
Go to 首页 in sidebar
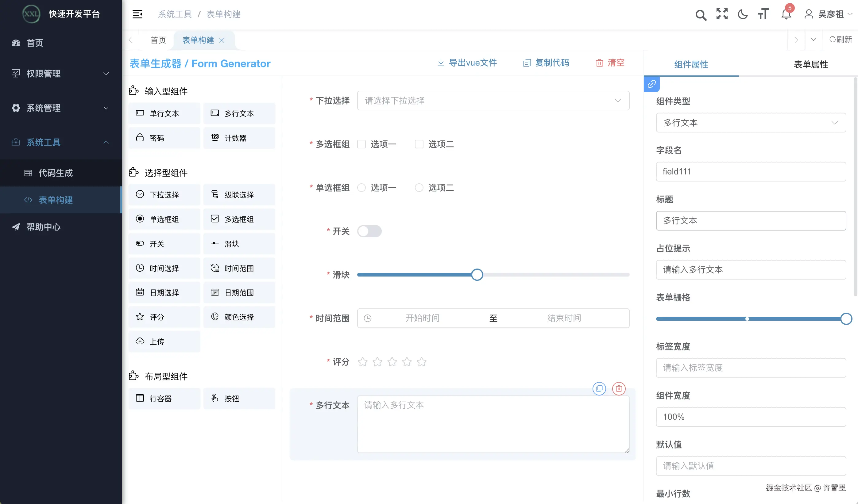[61, 43]
